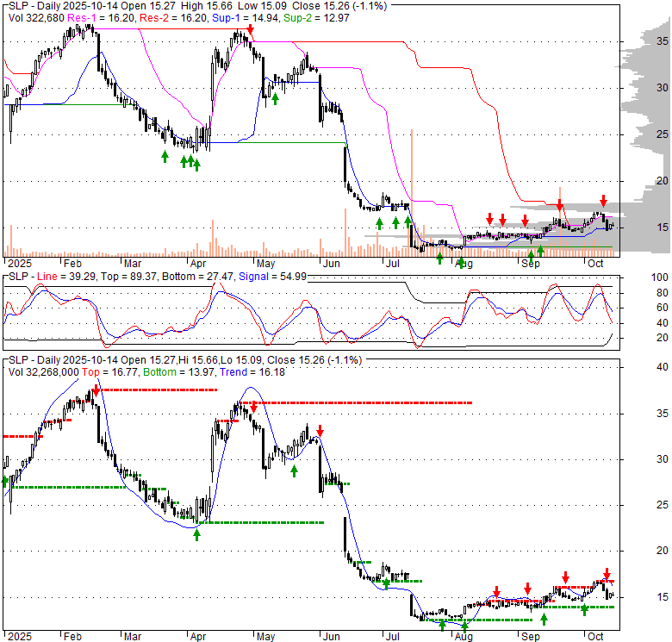Viewport: 672px width, 642px height.
Task: Click axis value 100 in the oscillator panel
Action: tap(660, 277)
